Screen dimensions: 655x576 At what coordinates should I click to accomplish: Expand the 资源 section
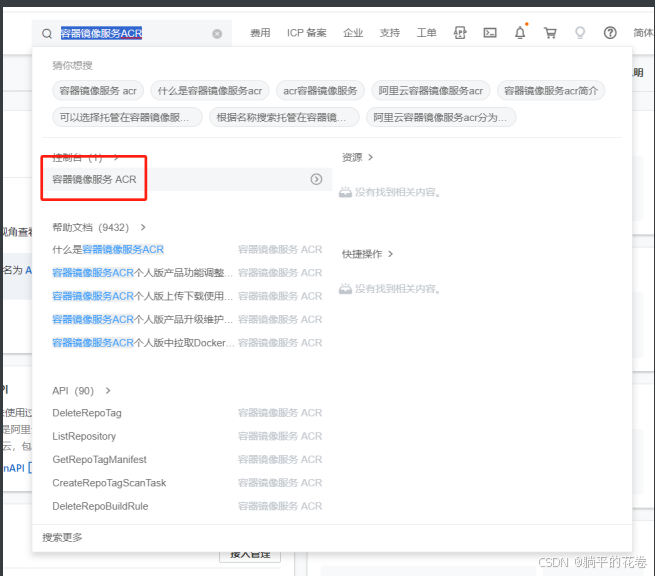357,157
